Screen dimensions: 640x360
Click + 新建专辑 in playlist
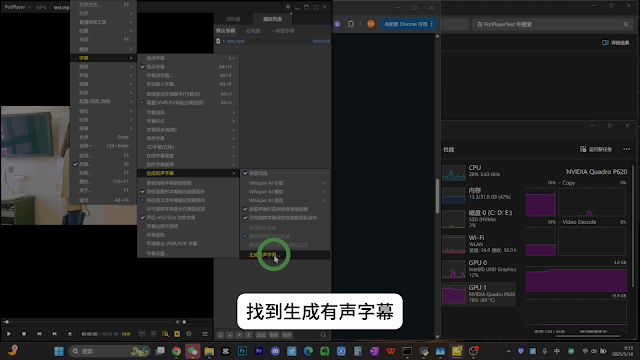(x=283, y=31)
